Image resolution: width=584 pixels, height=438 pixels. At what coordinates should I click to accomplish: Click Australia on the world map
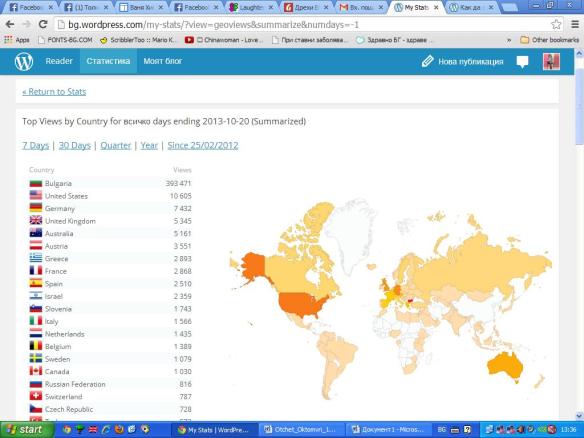coord(505,365)
